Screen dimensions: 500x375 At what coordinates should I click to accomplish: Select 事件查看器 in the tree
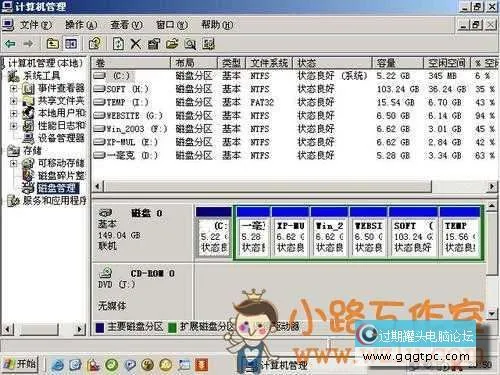[61, 88]
